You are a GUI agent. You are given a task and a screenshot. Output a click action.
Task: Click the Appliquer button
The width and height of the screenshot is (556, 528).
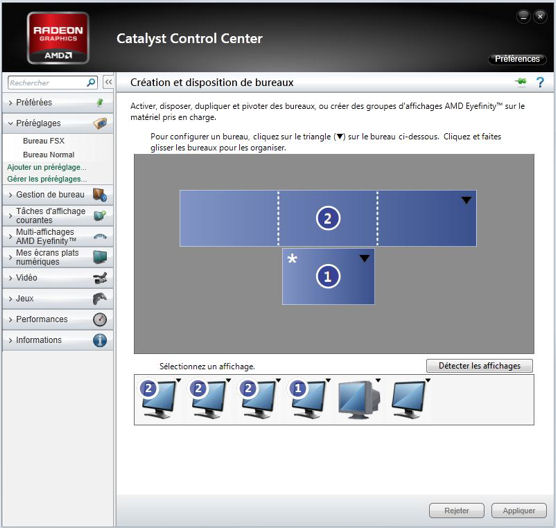tap(519, 511)
